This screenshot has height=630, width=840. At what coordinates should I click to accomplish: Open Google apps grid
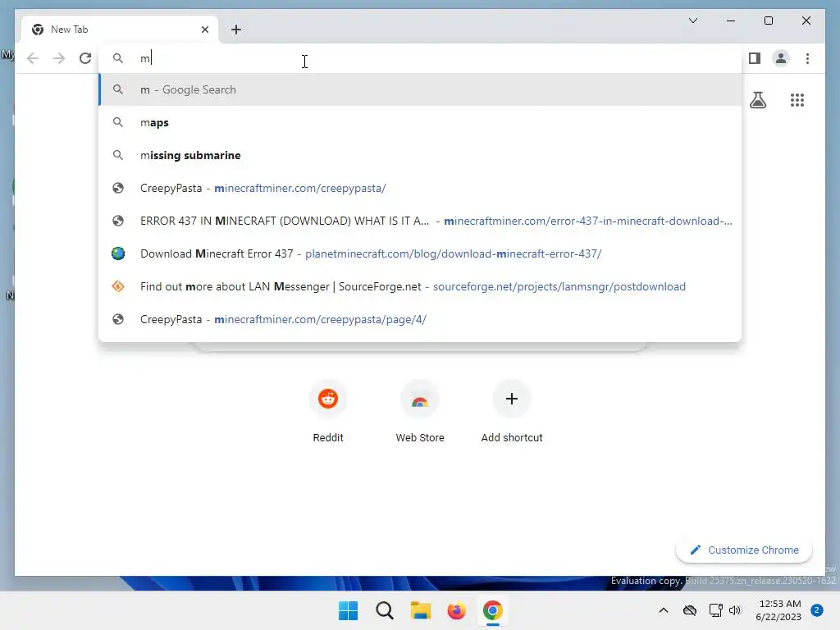pos(797,100)
